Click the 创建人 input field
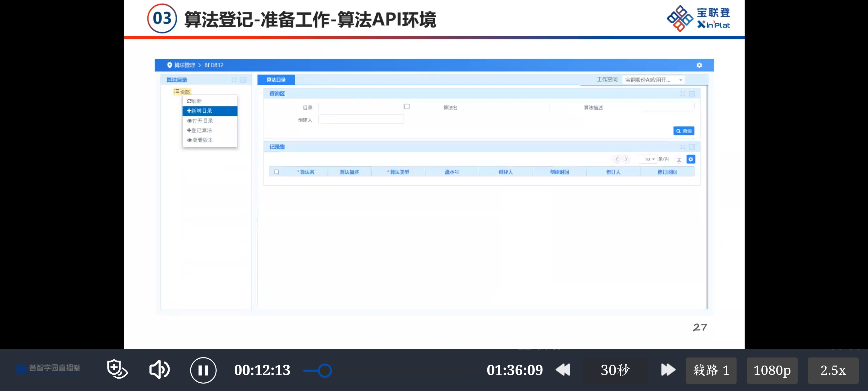 [361, 119]
